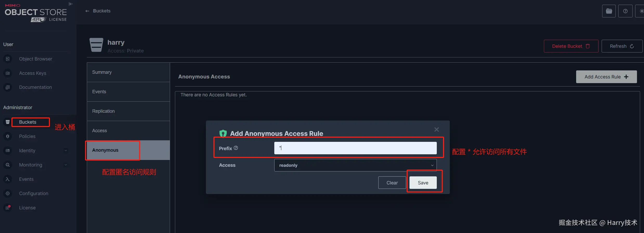This screenshot has height=233, width=644.
Task: Open the Access readonly dropdown
Action: pyautogui.click(x=355, y=165)
